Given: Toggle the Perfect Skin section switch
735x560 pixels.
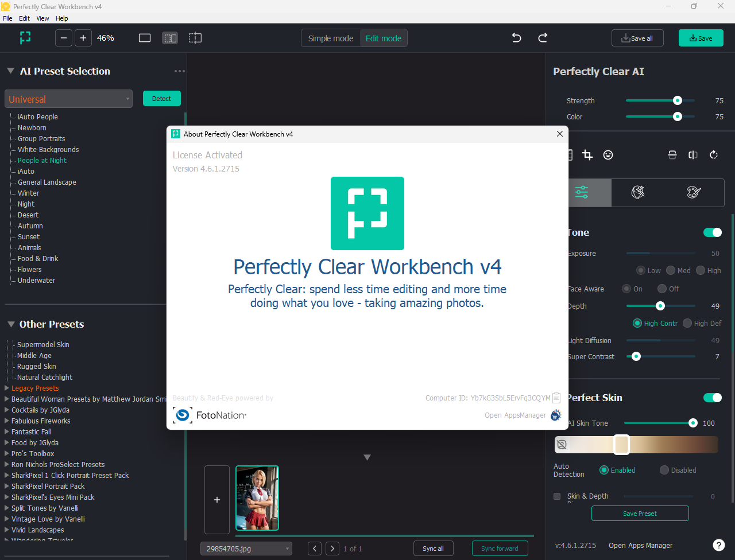Looking at the screenshot, I should click(x=713, y=398).
